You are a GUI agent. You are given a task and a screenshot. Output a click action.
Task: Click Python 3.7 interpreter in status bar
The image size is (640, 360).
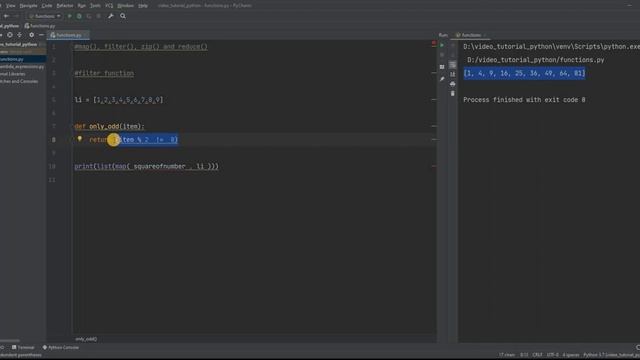click(x=611, y=355)
